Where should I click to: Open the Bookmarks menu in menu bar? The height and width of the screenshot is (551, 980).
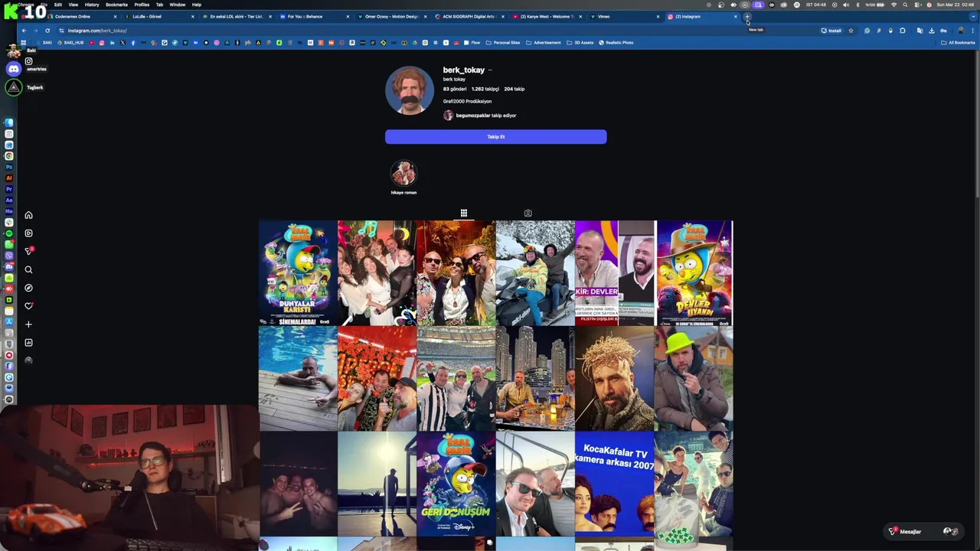(x=116, y=5)
